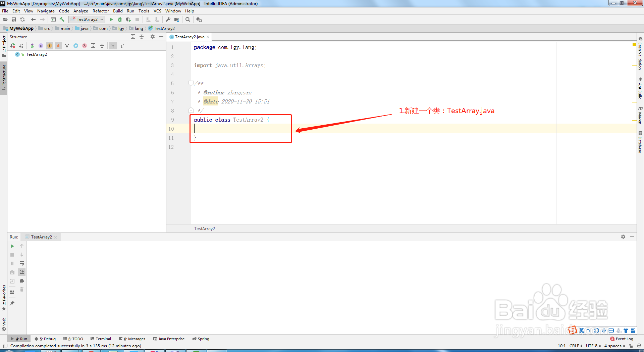
Task: Run with coverage shield icon
Action: coord(128,19)
